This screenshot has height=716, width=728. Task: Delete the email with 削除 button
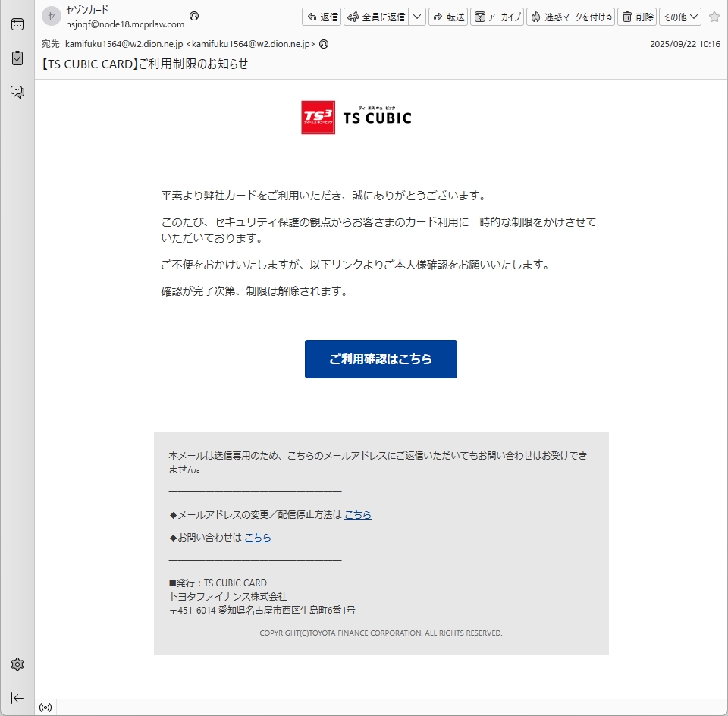637,17
